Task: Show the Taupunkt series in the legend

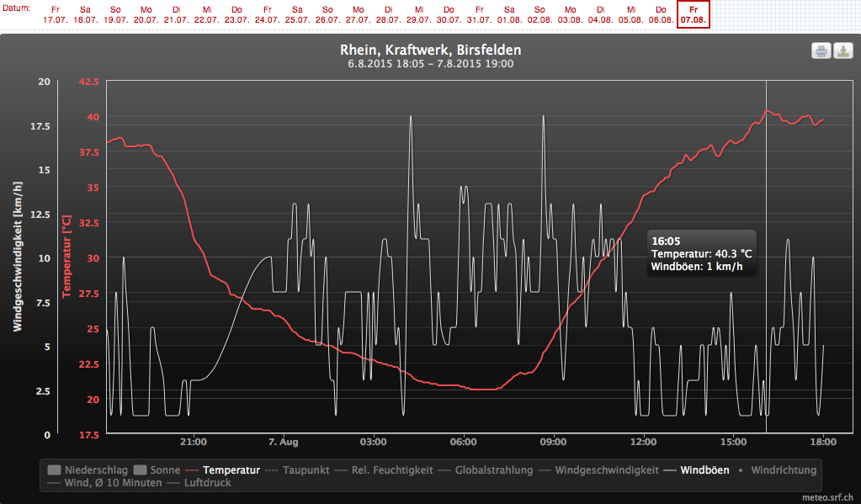Action: coord(298,470)
